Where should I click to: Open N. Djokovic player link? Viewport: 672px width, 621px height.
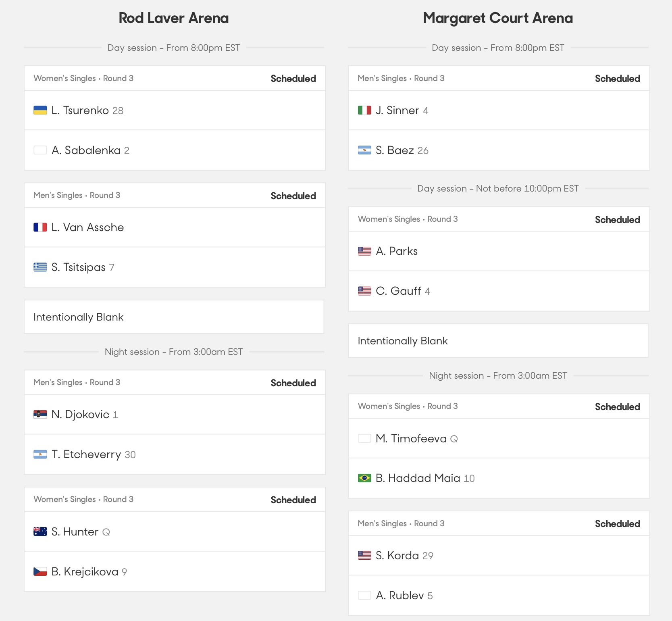pos(80,414)
